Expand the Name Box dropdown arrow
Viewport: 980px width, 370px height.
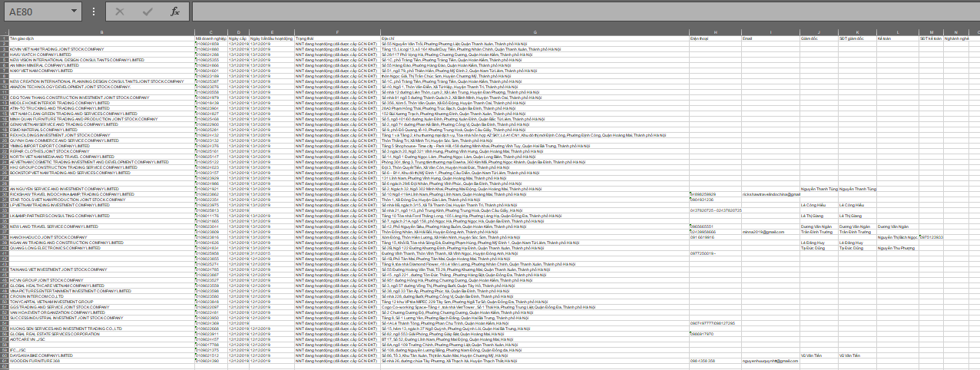click(x=73, y=12)
